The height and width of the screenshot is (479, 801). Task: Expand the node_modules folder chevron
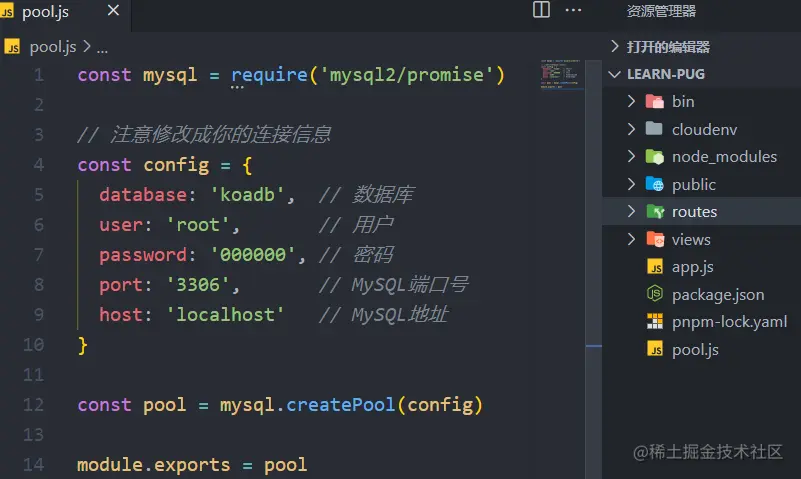631,156
